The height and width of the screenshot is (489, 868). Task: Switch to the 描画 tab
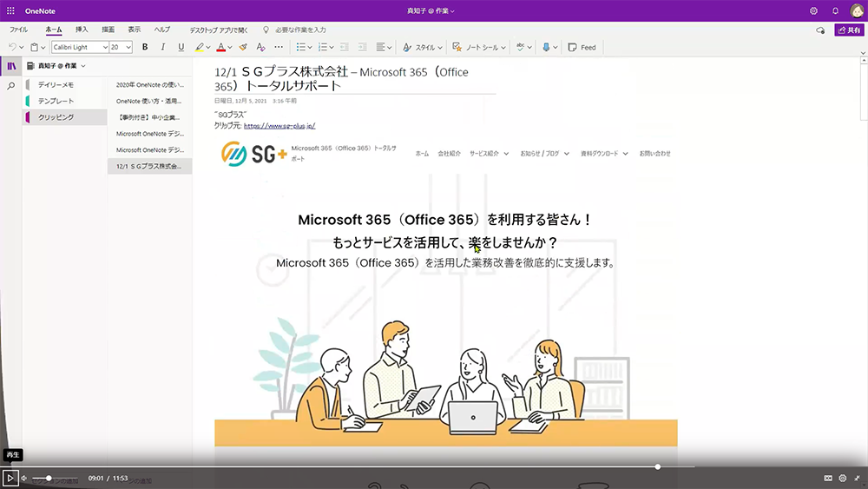pyautogui.click(x=108, y=30)
